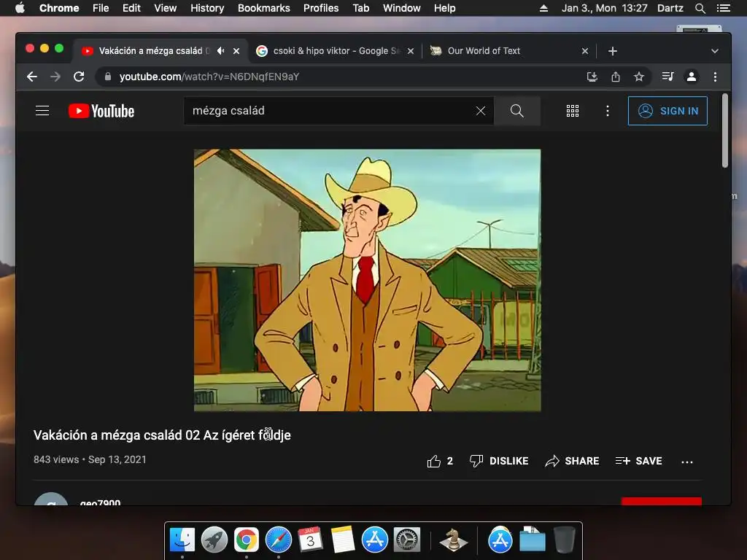Open the Profiles menu

(x=321, y=8)
